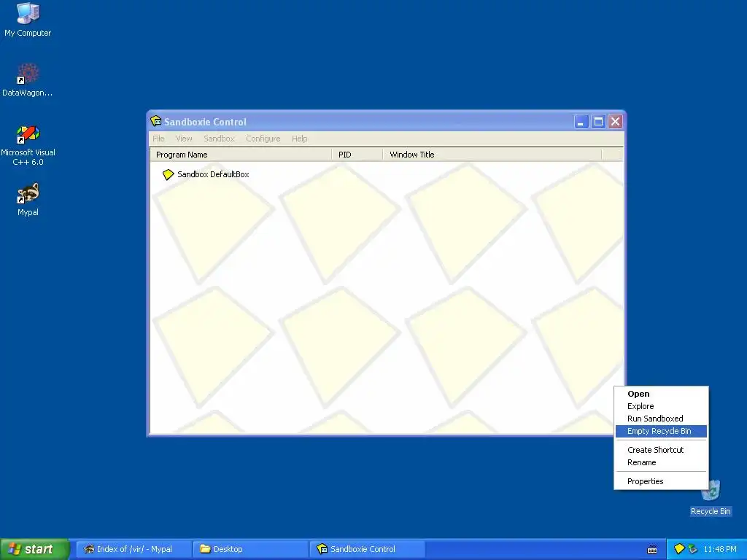
Task: Click the network connection tray icon
Action: click(693, 549)
